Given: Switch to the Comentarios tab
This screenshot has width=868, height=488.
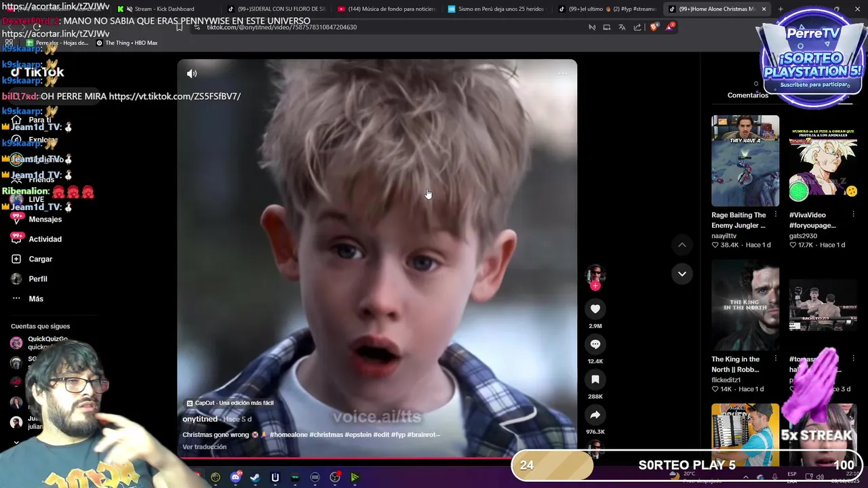Looking at the screenshot, I should click(747, 96).
